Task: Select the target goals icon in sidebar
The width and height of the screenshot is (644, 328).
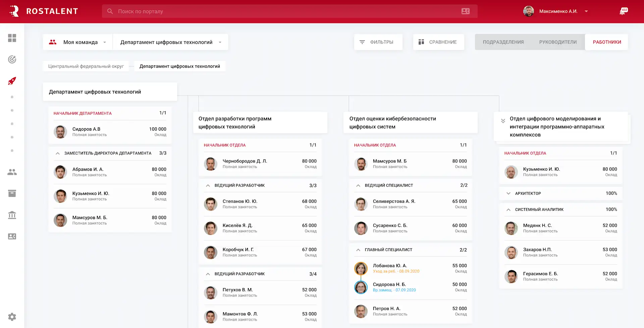Action: coord(12,59)
